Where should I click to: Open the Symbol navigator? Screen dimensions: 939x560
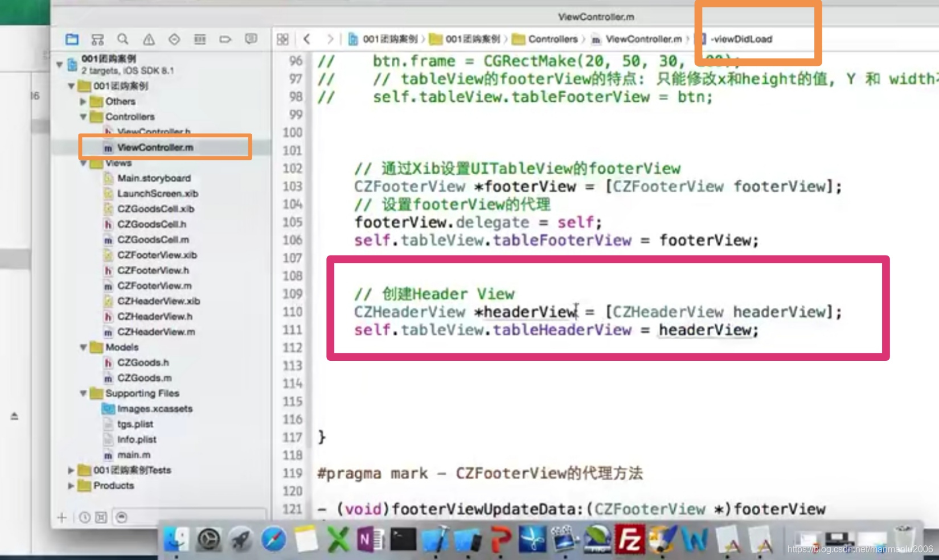[97, 39]
